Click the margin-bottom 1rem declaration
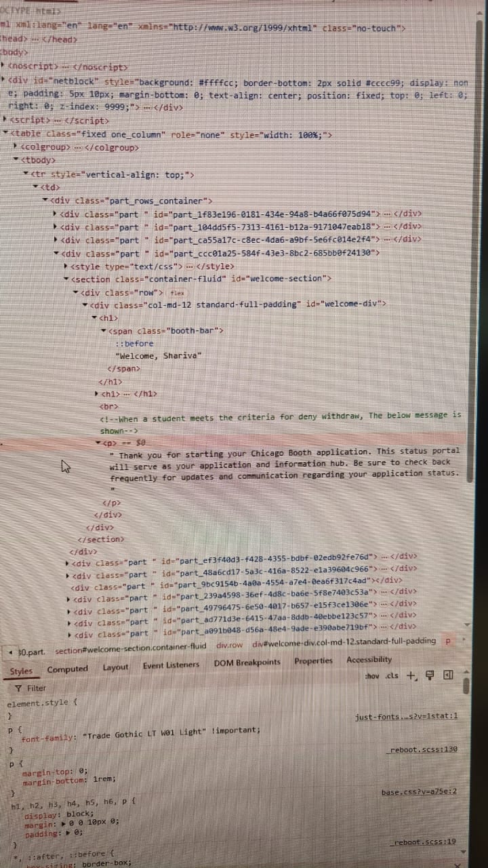This screenshot has width=488, height=868. [69, 780]
